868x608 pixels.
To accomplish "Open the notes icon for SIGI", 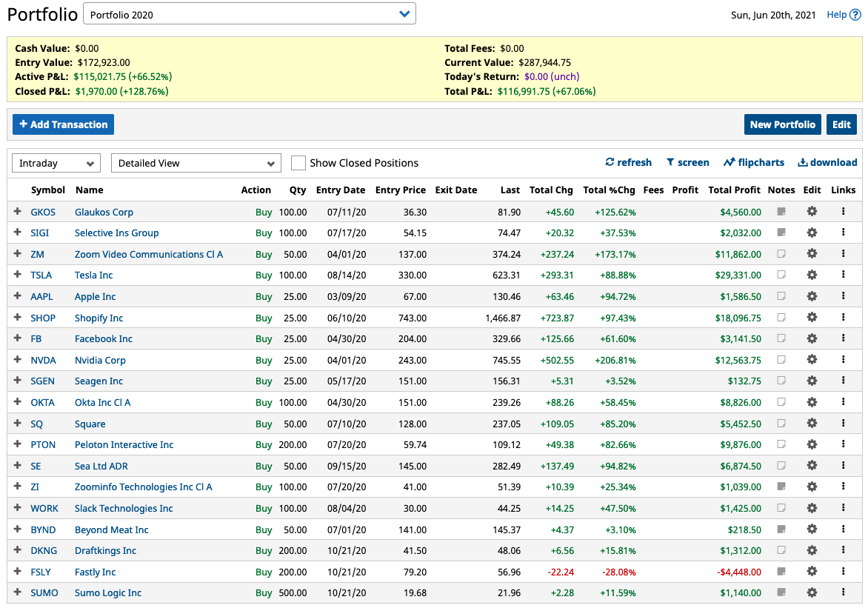I will coord(781,233).
